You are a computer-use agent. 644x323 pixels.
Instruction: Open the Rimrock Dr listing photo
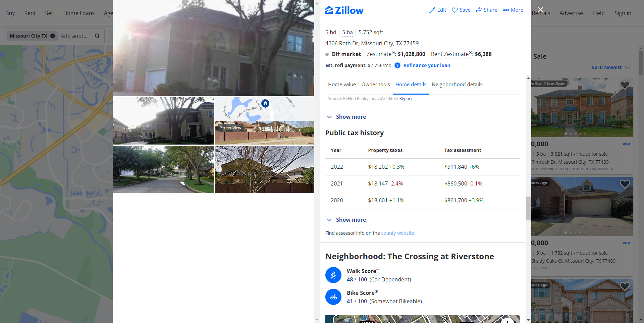(x=582, y=107)
